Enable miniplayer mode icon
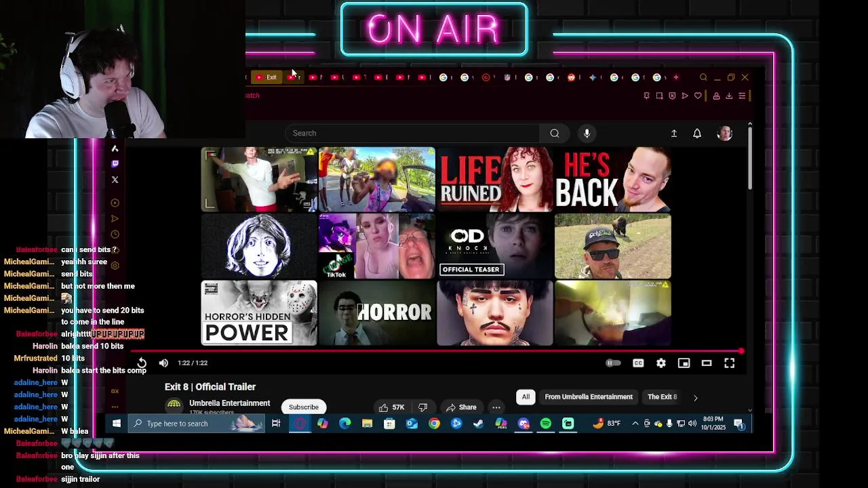868x488 pixels. pos(684,363)
